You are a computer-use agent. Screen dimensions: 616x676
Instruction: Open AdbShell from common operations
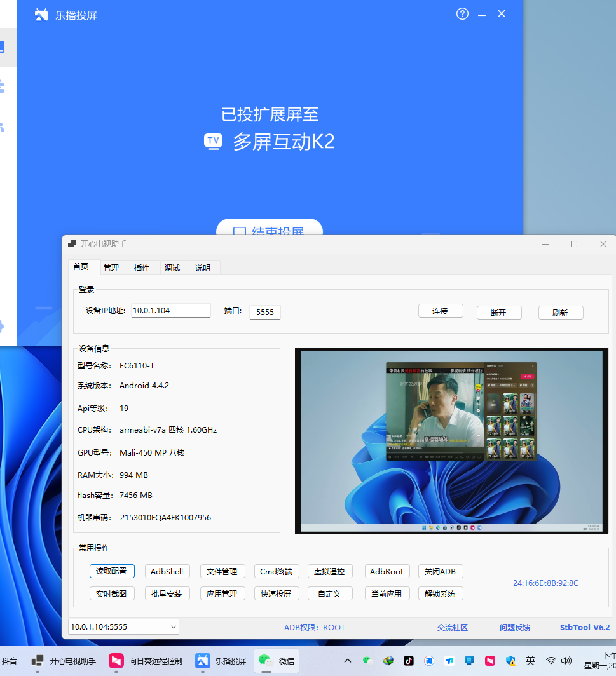tap(167, 571)
